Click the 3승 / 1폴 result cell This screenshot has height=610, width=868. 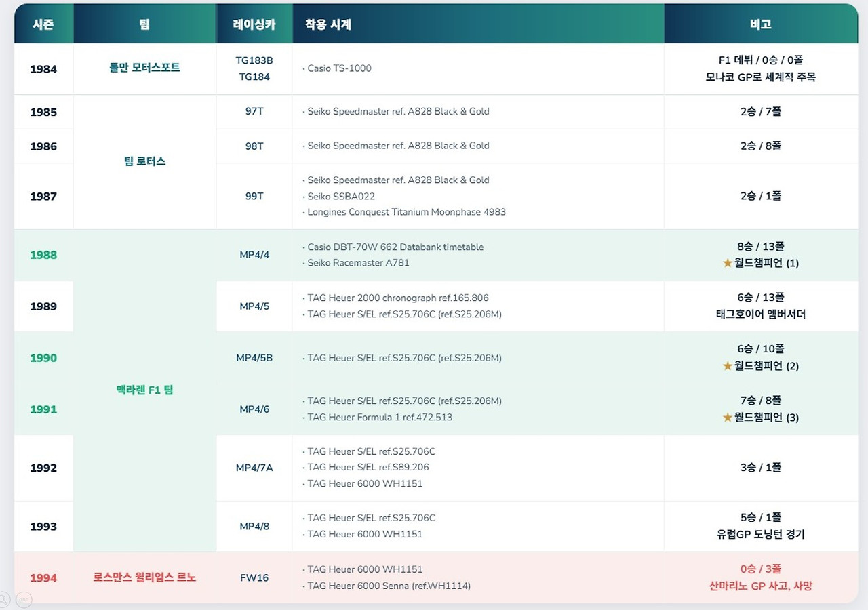[x=761, y=468]
